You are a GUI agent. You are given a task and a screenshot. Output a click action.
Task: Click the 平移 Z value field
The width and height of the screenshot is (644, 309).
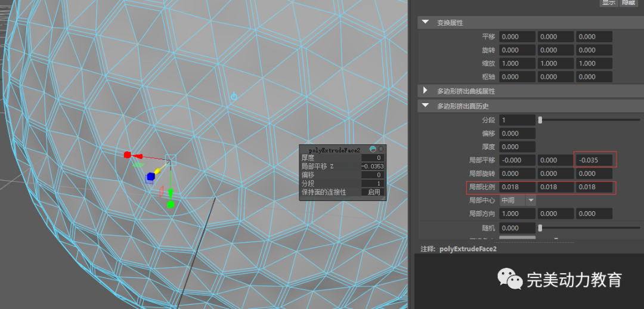pyautogui.click(x=594, y=36)
